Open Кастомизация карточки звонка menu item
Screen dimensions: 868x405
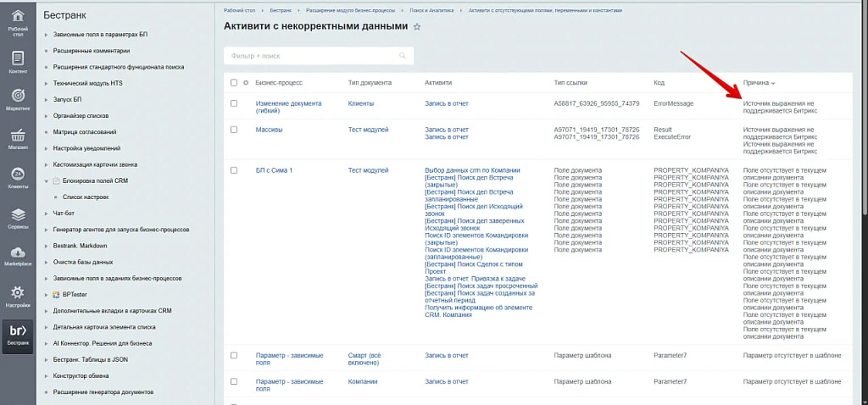pos(95,164)
